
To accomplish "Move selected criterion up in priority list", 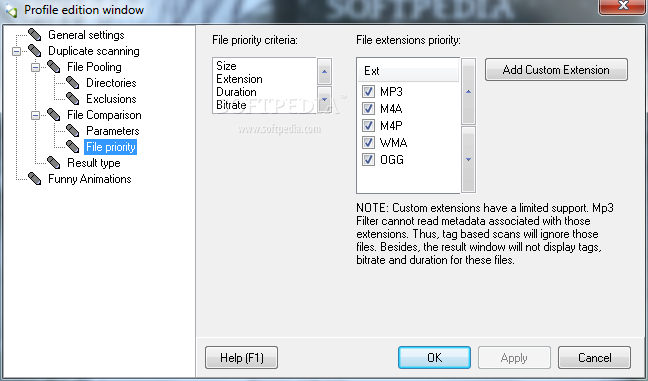I will click(324, 71).
